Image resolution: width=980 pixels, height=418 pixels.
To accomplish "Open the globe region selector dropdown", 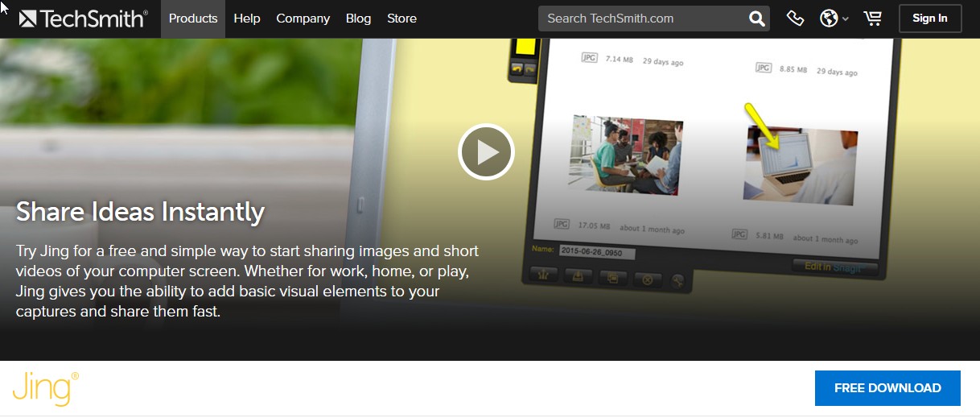I will coord(834,18).
